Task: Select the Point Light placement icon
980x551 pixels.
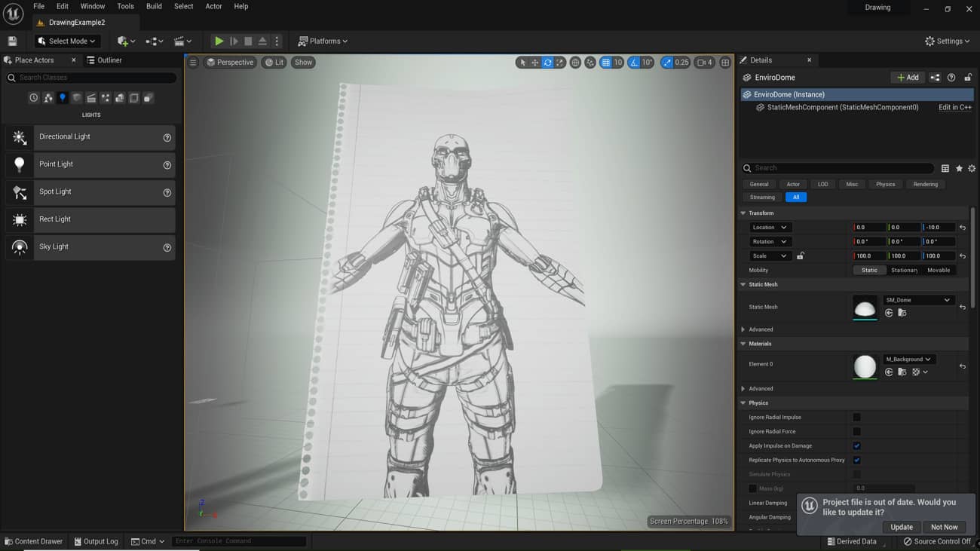Action: (20, 164)
